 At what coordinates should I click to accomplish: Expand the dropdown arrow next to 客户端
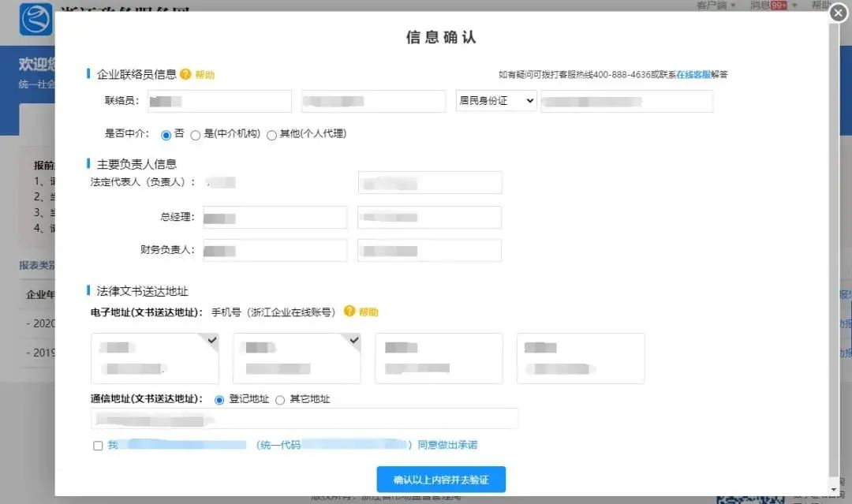(x=734, y=5)
